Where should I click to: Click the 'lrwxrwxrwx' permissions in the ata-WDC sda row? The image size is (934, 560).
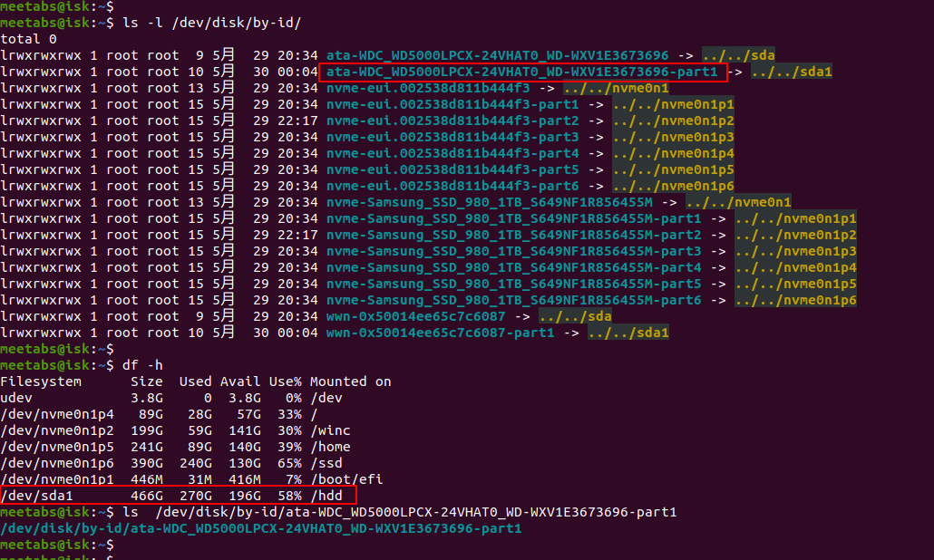click(x=41, y=55)
